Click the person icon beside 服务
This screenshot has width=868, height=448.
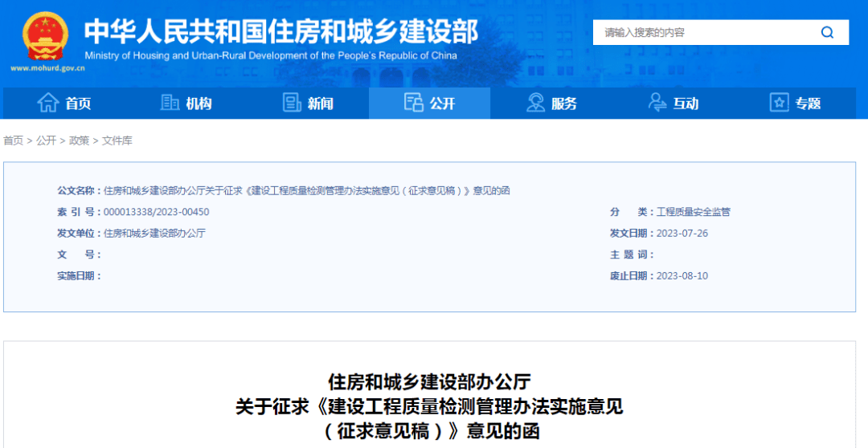tap(535, 103)
